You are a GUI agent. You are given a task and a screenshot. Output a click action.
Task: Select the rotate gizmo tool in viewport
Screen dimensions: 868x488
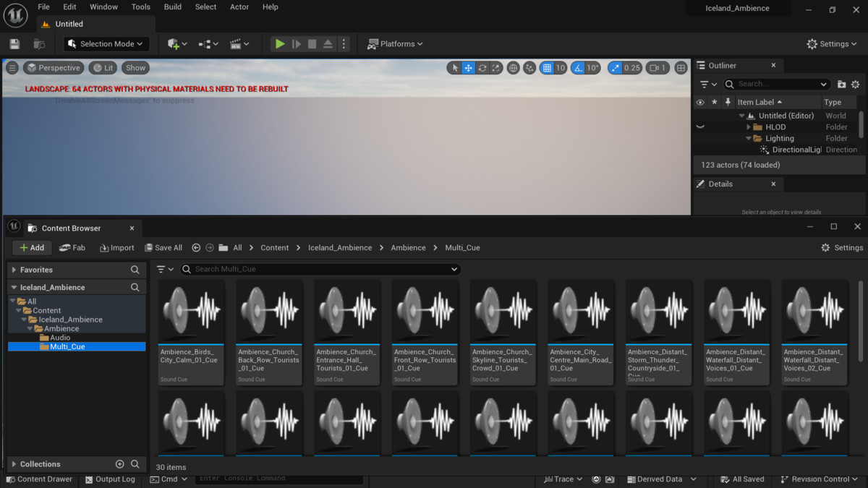[x=482, y=68]
